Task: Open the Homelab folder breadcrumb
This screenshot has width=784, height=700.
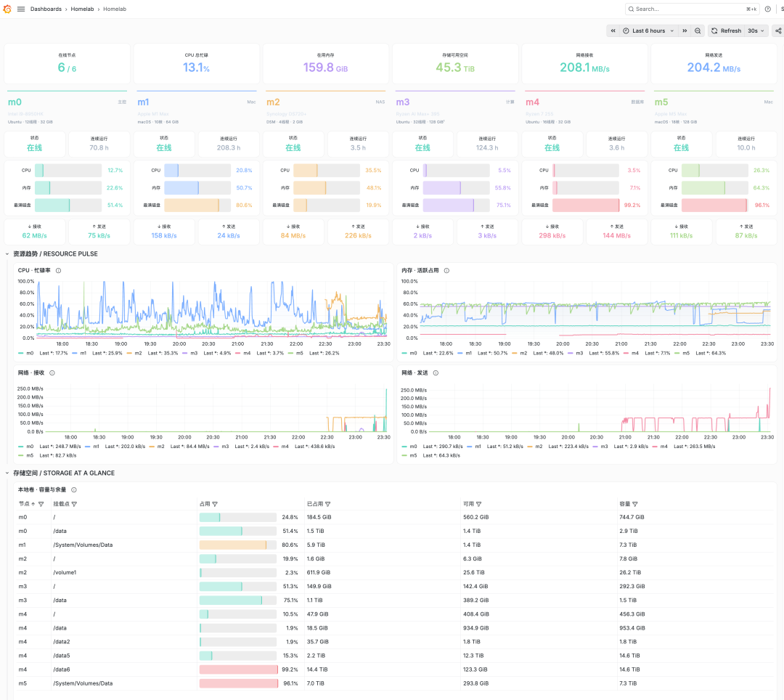Action: [82, 9]
